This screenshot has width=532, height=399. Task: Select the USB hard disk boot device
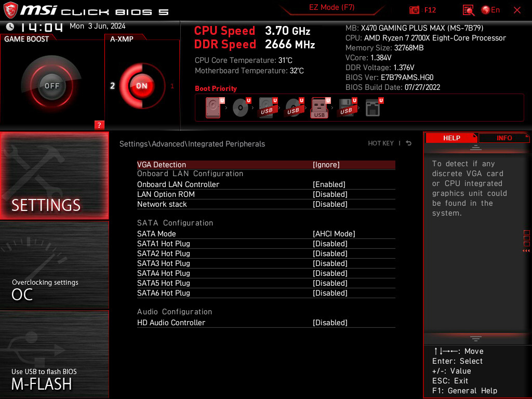268,108
